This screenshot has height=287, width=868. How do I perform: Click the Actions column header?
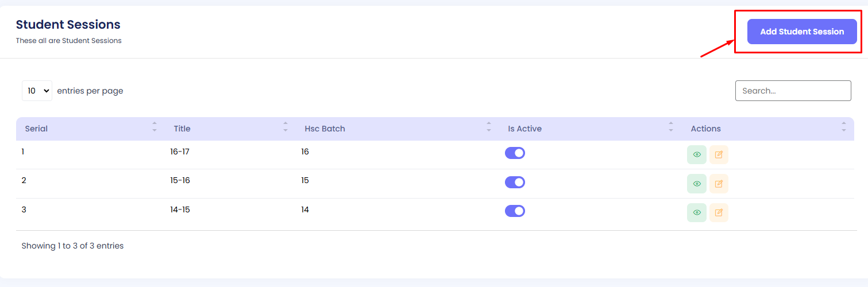(x=705, y=129)
